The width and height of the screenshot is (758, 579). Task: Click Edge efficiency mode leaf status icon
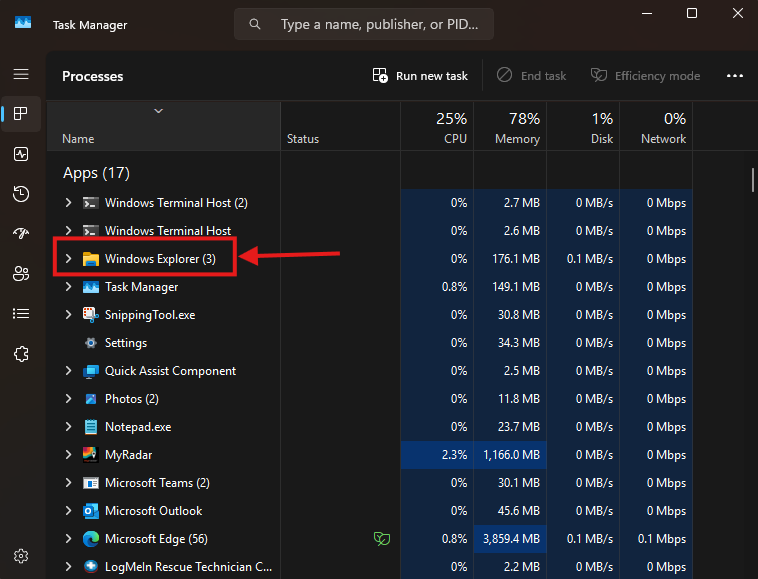pos(382,538)
